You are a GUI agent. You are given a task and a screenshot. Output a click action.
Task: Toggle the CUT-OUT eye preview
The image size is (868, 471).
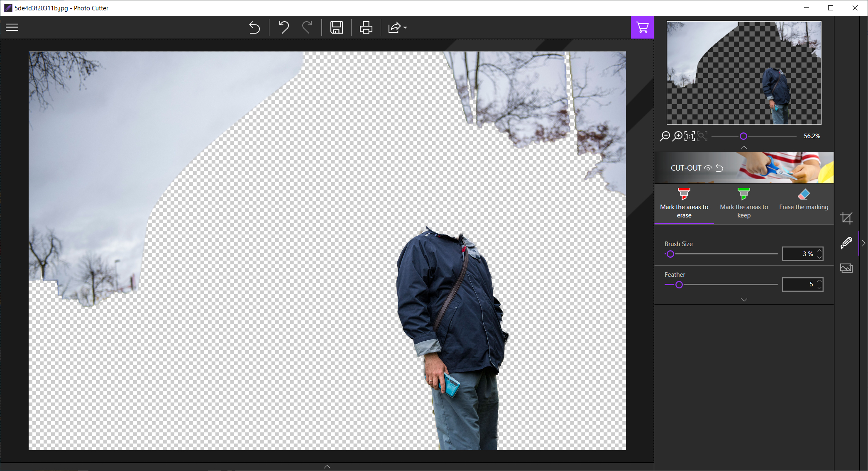point(708,168)
